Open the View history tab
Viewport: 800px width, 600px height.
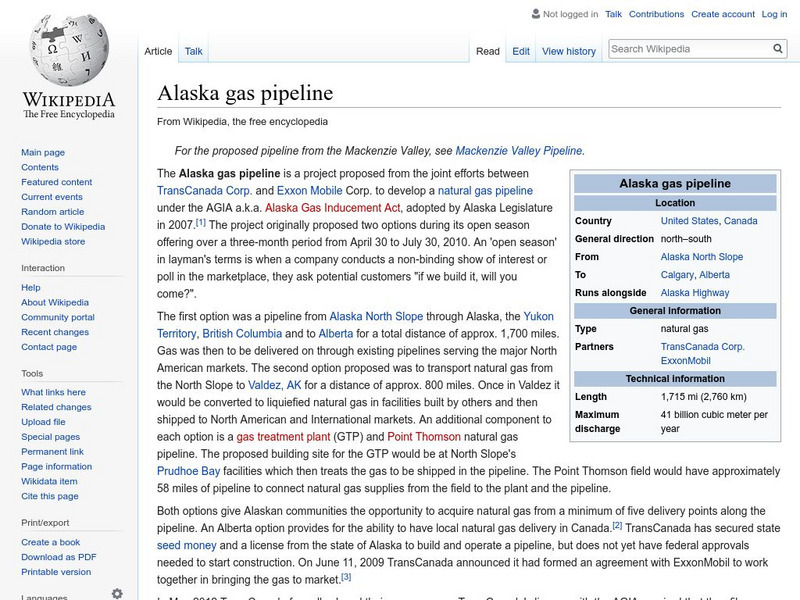[x=568, y=50]
